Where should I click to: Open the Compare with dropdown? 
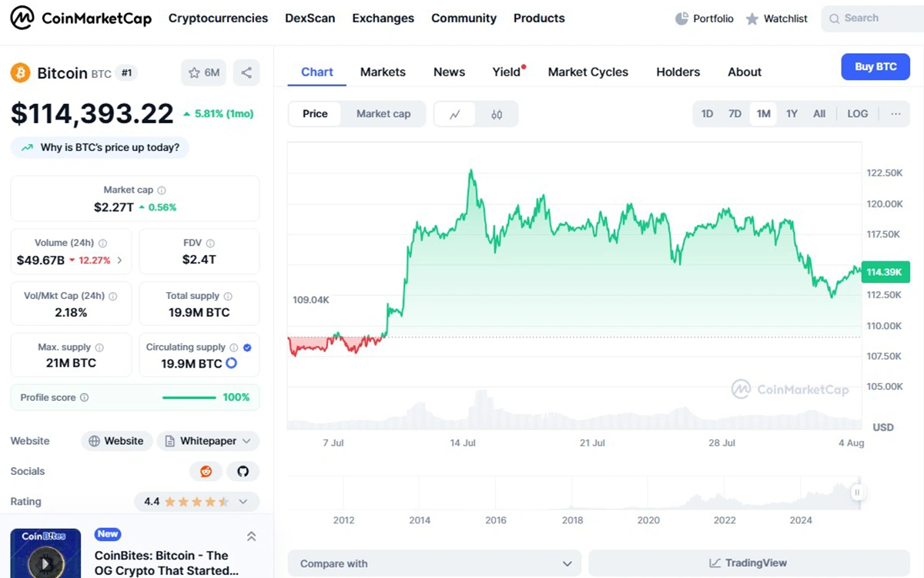pos(434,563)
